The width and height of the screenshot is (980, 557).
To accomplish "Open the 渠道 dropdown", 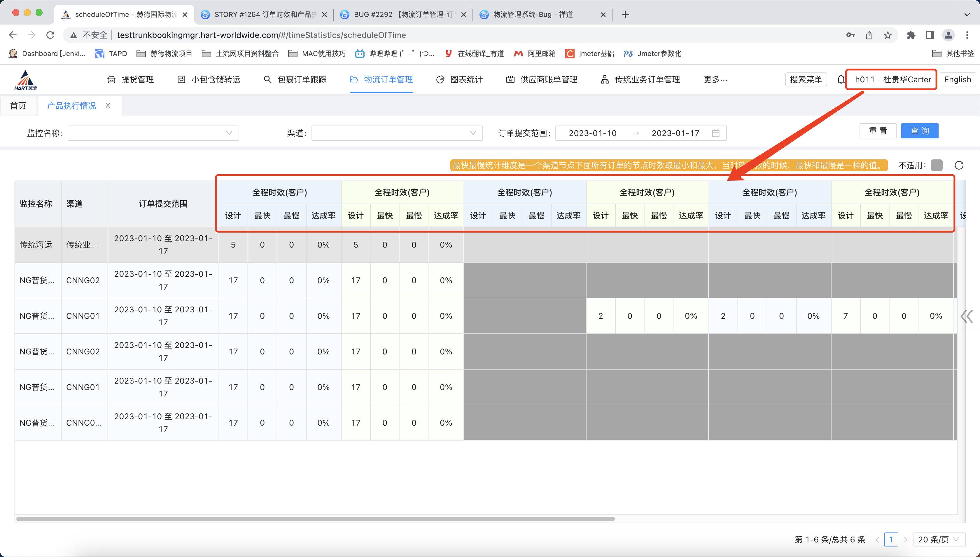I will click(397, 133).
